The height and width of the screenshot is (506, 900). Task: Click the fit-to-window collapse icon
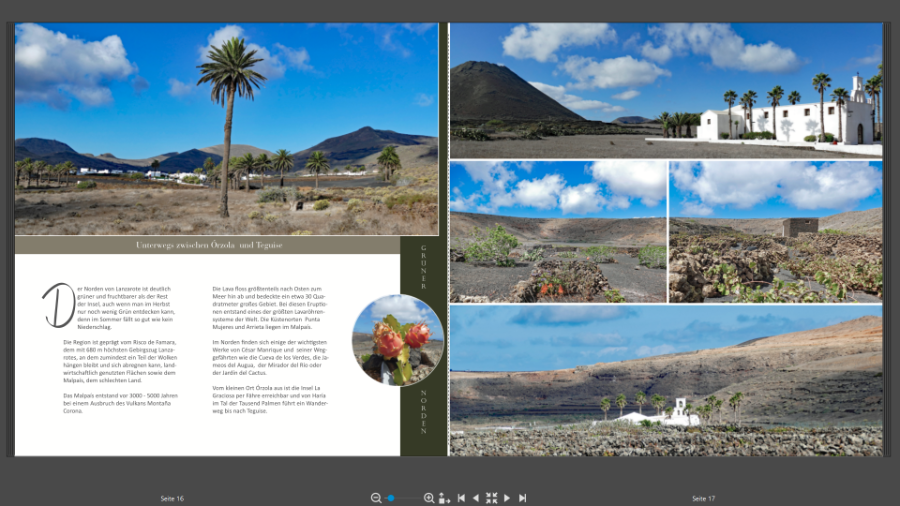491,498
